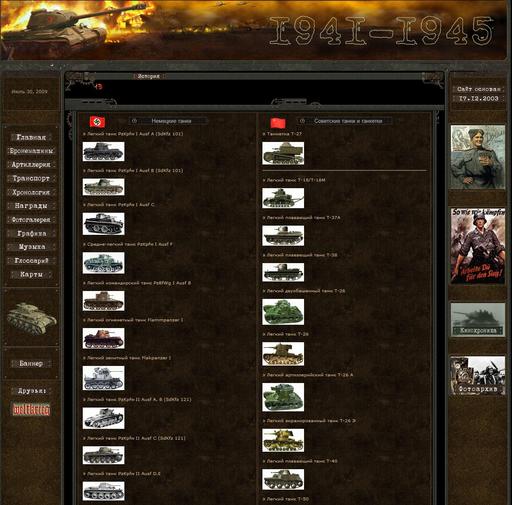Open the Фотоархив image block
The image size is (512, 505).
(x=478, y=375)
